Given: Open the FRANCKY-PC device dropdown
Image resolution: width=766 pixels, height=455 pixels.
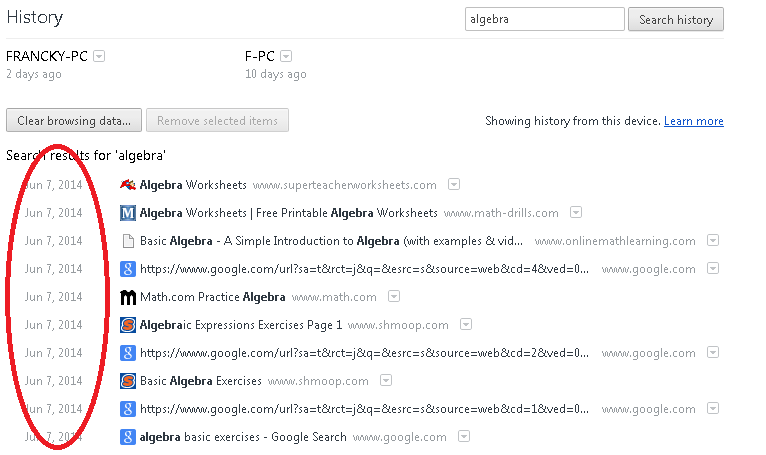Looking at the screenshot, I should click(99, 56).
